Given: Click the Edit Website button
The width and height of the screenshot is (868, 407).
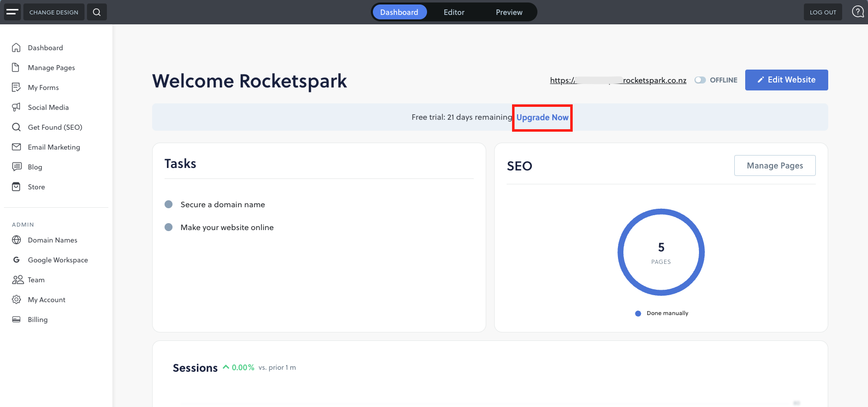Looking at the screenshot, I should click(x=786, y=80).
